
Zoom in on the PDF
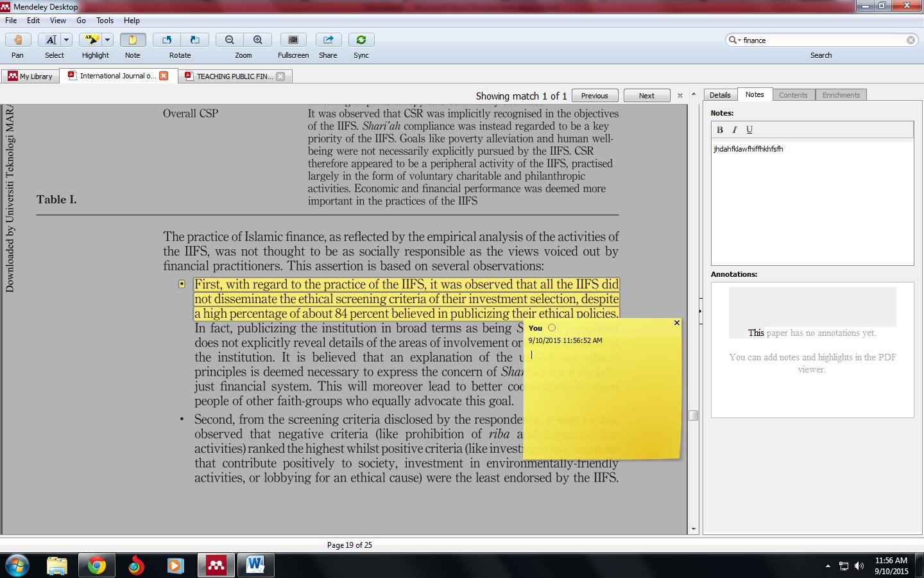[x=257, y=39]
